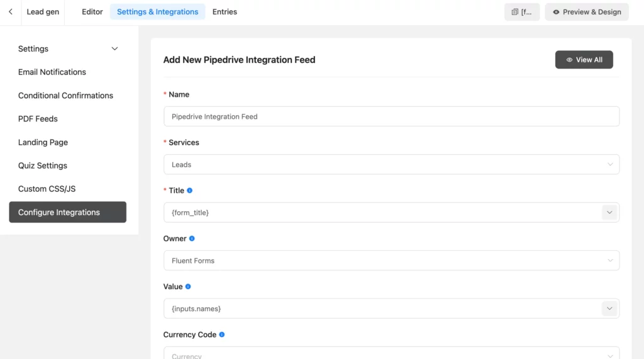Click the Value field info icon
This screenshot has width=644, height=359.
tap(188, 287)
